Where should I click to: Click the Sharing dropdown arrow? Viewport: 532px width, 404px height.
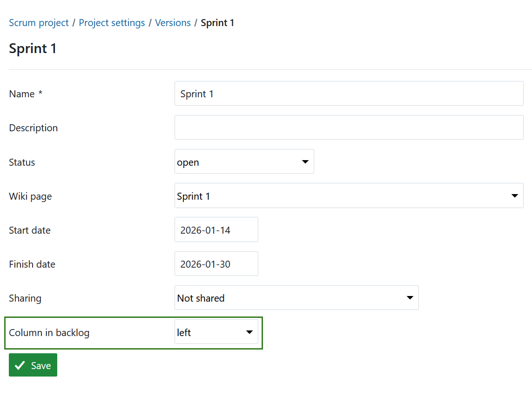click(410, 297)
